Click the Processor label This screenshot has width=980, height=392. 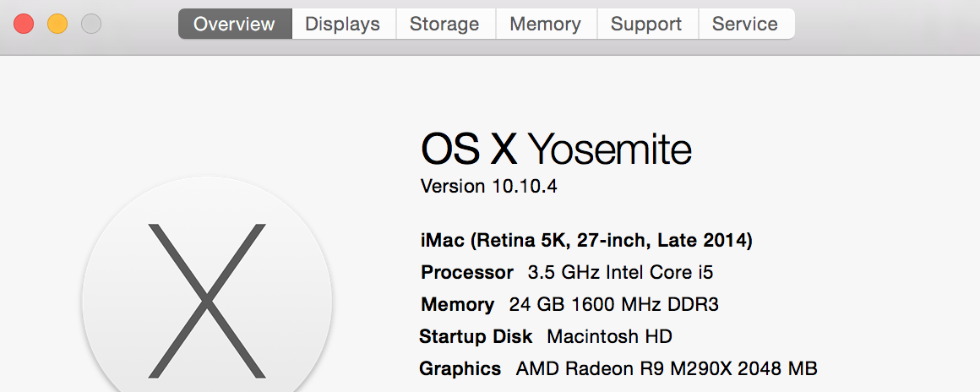[467, 273]
